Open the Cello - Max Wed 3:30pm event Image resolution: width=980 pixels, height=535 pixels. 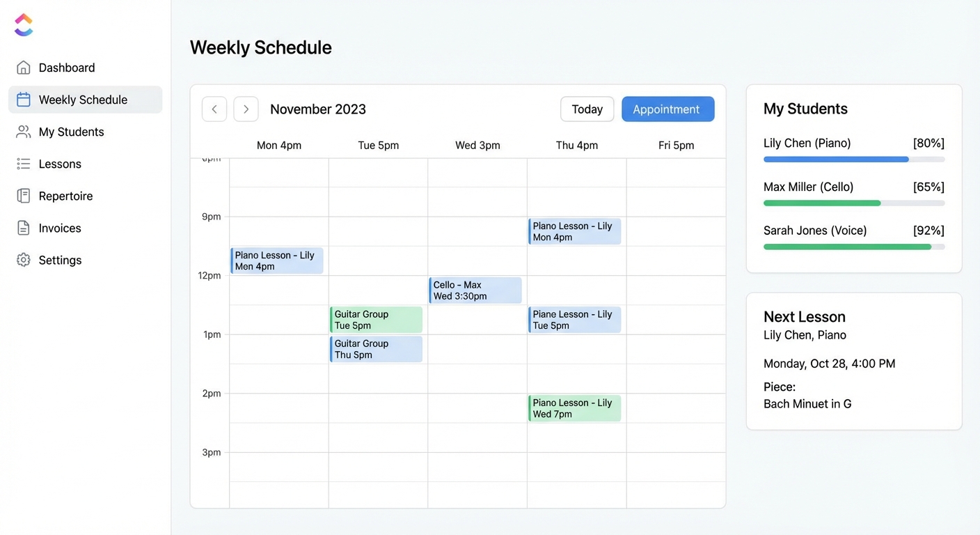tap(475, 290)
